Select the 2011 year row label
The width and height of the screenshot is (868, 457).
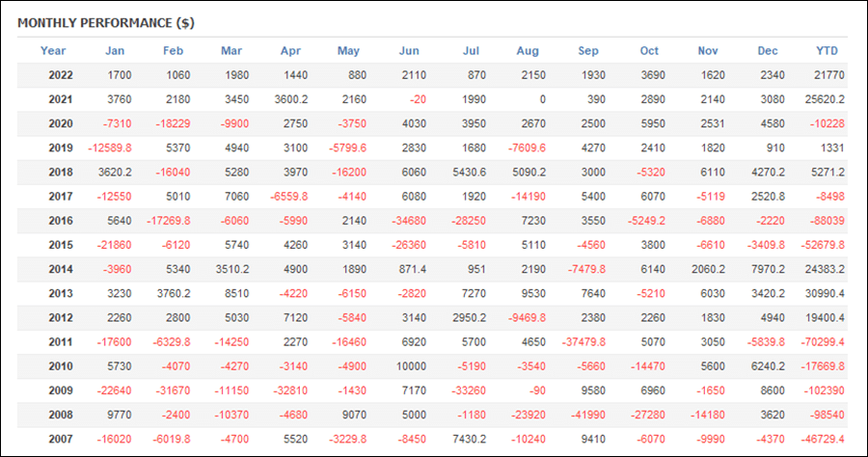tap(61, 342)
